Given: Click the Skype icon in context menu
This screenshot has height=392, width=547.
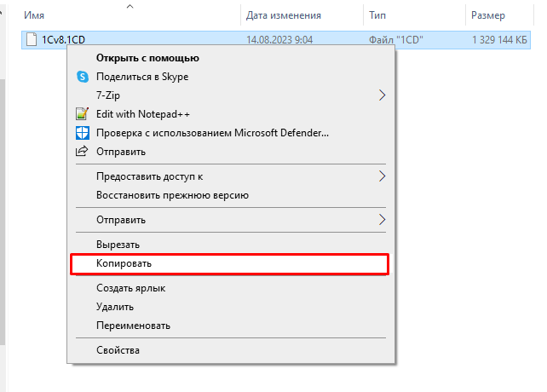Looking at the screenshot, I should tap(83, 77).
